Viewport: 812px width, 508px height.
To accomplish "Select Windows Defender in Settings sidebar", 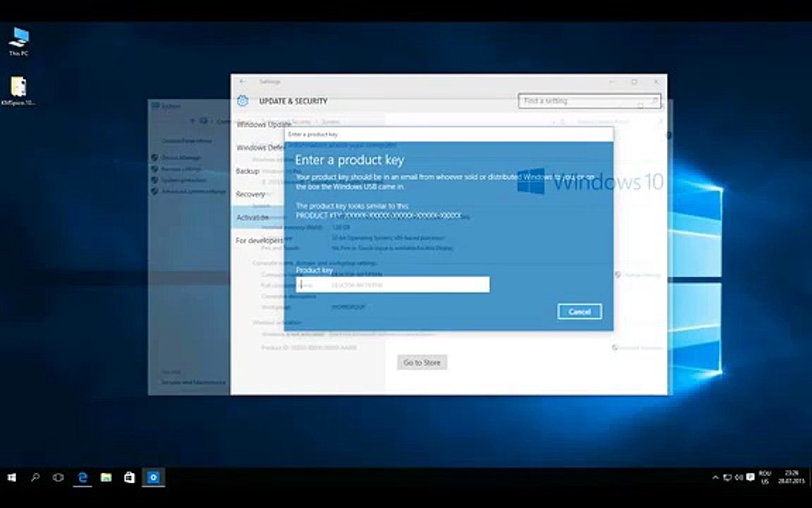I will click(261, 147).
